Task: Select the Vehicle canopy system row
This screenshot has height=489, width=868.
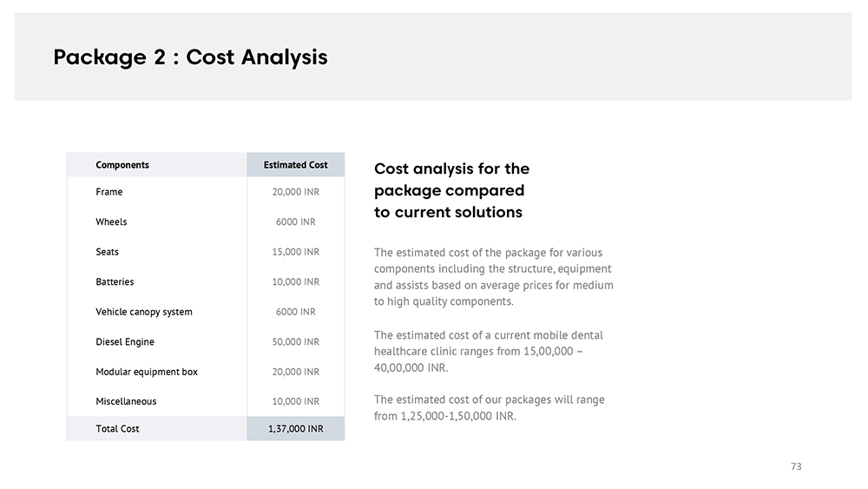Action: pyautogui.click(x=144, y=312)
